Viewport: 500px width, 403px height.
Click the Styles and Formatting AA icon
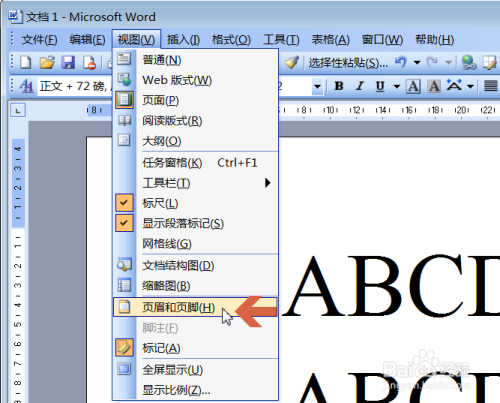pos(27,86)
